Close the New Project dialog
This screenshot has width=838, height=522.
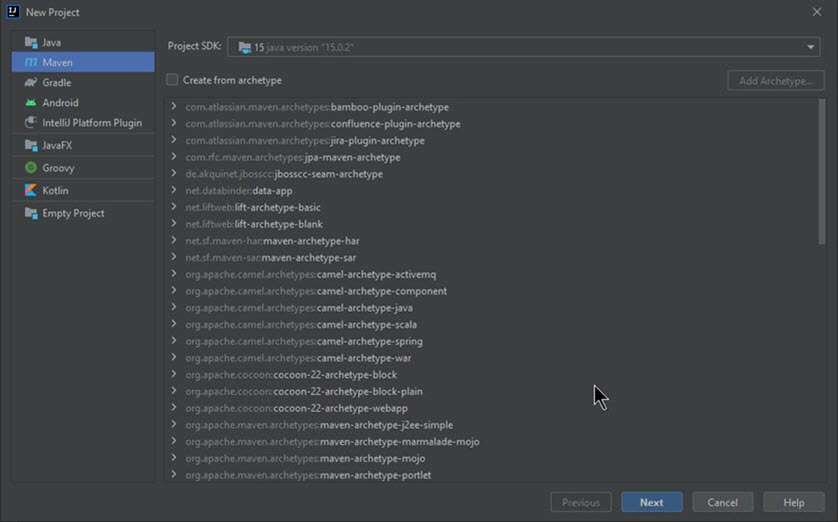coord(817,12)
